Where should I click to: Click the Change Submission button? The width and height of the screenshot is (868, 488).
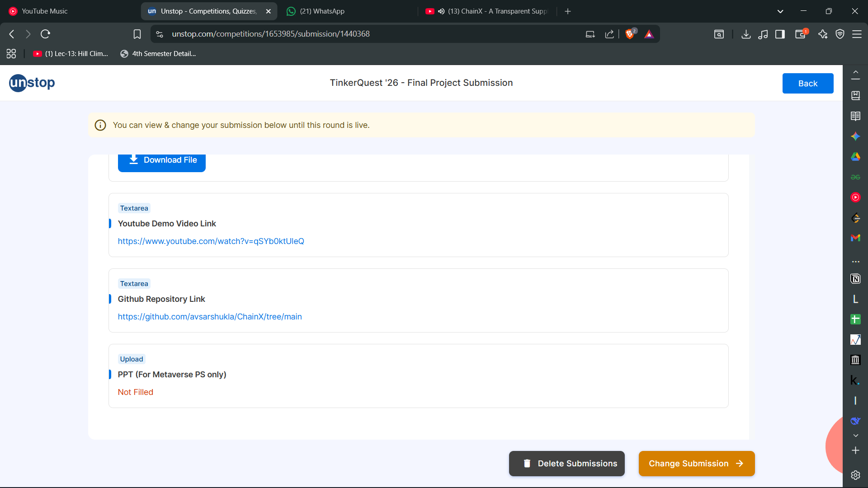[696, 464]
